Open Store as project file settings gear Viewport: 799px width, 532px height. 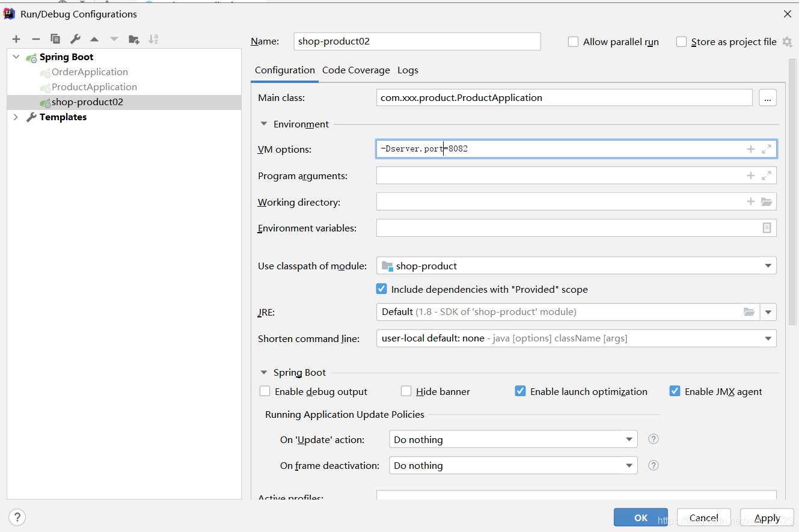click(x=787, y=42)
